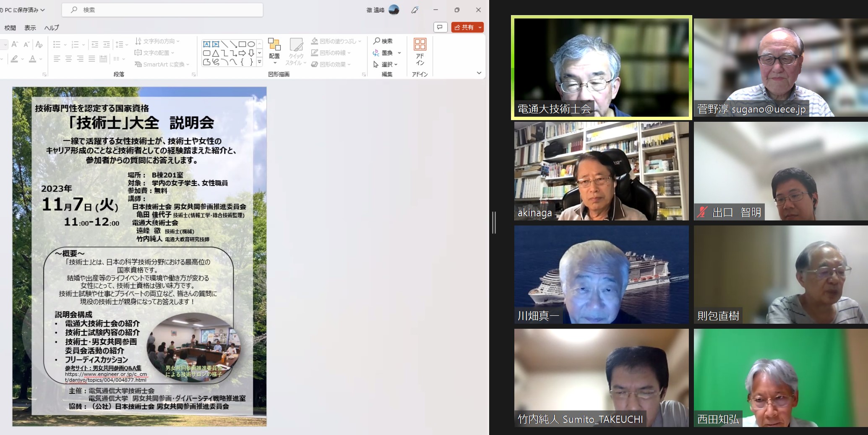This screenshot has height=435, width=868.
Task: Click the account profile picture
Action: [394, 10]
